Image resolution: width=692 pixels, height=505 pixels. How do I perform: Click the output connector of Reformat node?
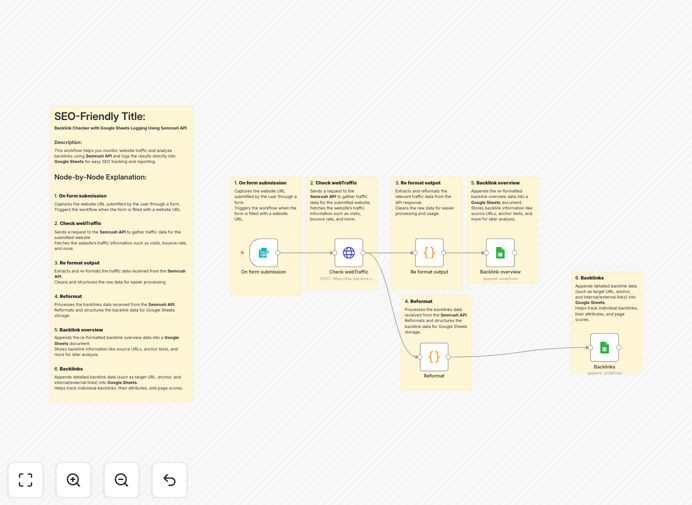pos(448,357)
